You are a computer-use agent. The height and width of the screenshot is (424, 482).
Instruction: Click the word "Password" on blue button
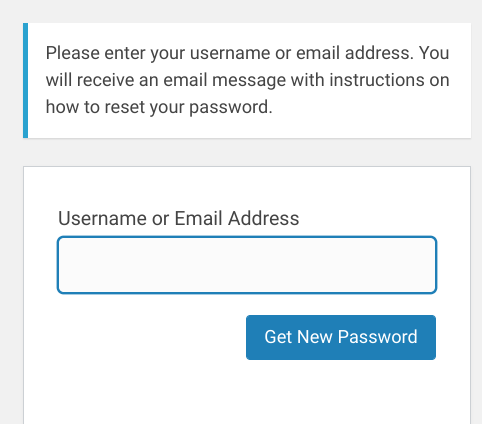(377, 337)
